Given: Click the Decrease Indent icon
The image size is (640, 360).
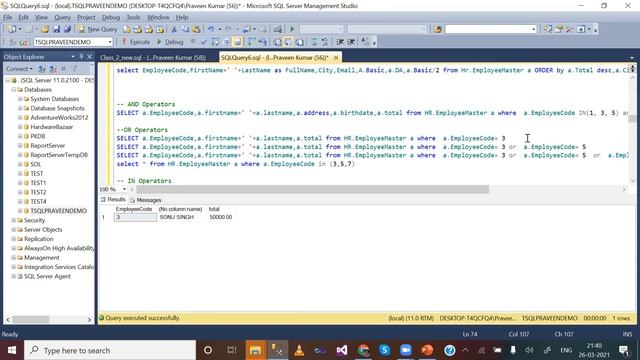Looking at the screenshot, I should click(340, 42).
